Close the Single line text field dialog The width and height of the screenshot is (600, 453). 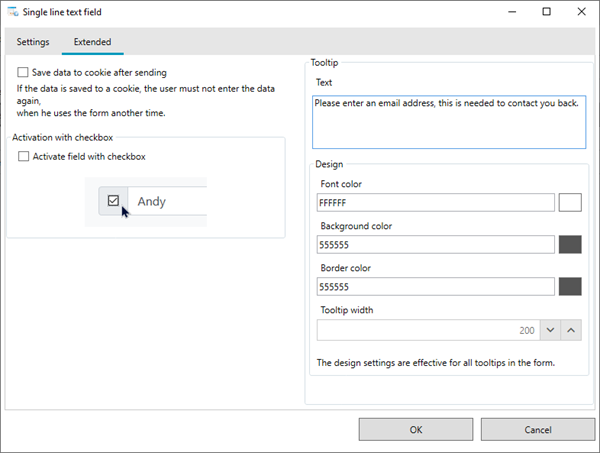pos(581,12)
